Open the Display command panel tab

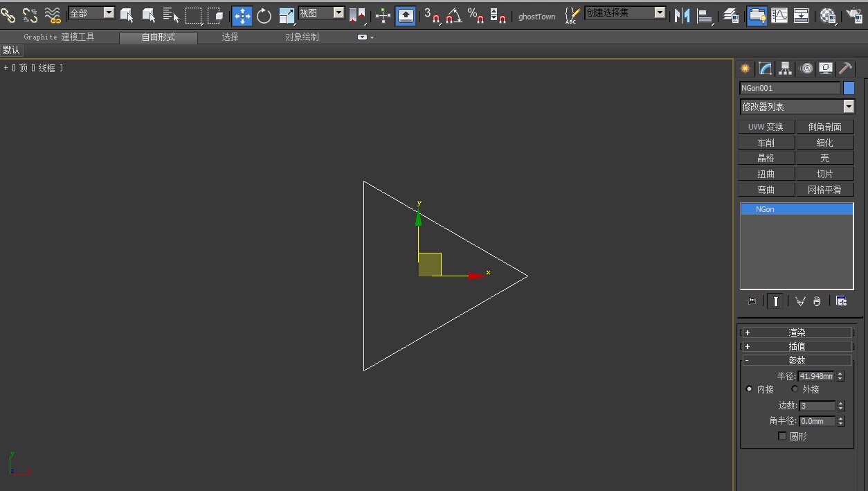(x=826, y=68)
